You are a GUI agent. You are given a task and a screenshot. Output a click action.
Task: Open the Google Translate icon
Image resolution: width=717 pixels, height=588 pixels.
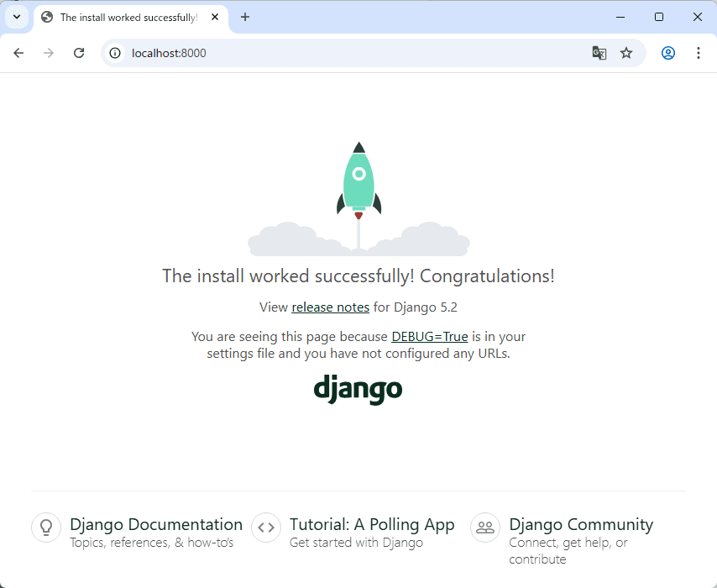(599, 53)
